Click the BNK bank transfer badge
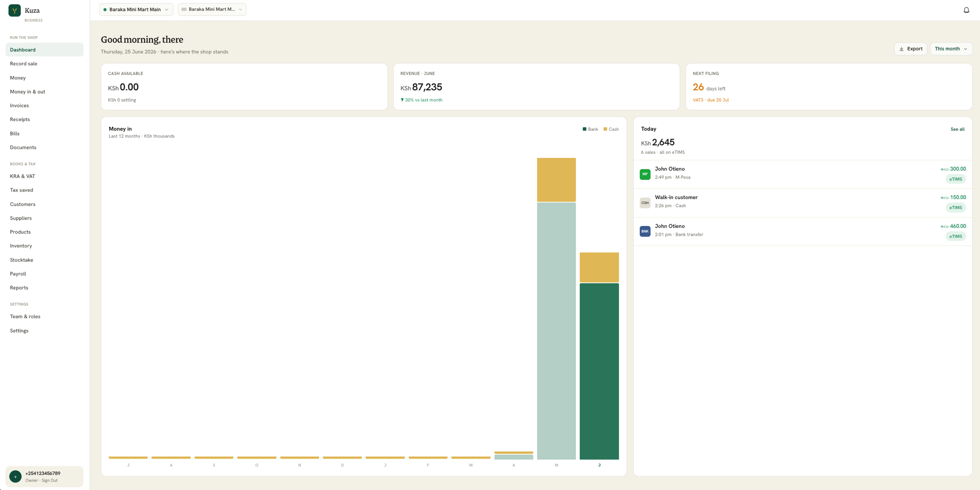Image resolution: width=980 pixels, height=490 pixels. (645, 231)
